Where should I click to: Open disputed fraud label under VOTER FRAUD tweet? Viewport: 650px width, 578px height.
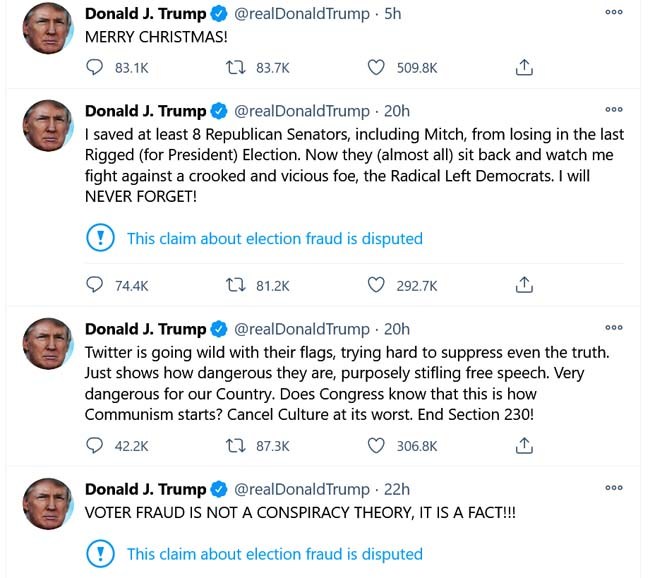(274, 554)
